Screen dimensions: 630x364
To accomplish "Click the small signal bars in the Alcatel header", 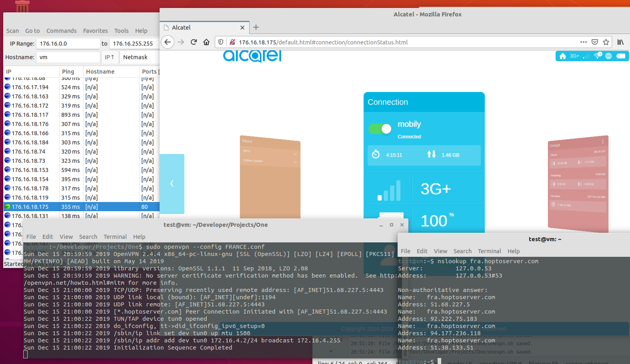I will (586, 56).
